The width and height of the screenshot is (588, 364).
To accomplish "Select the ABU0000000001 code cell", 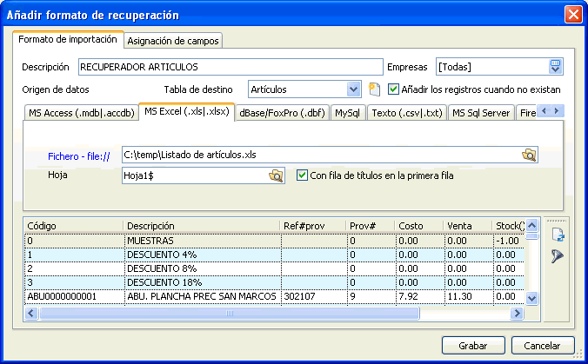I will [74, 296].
